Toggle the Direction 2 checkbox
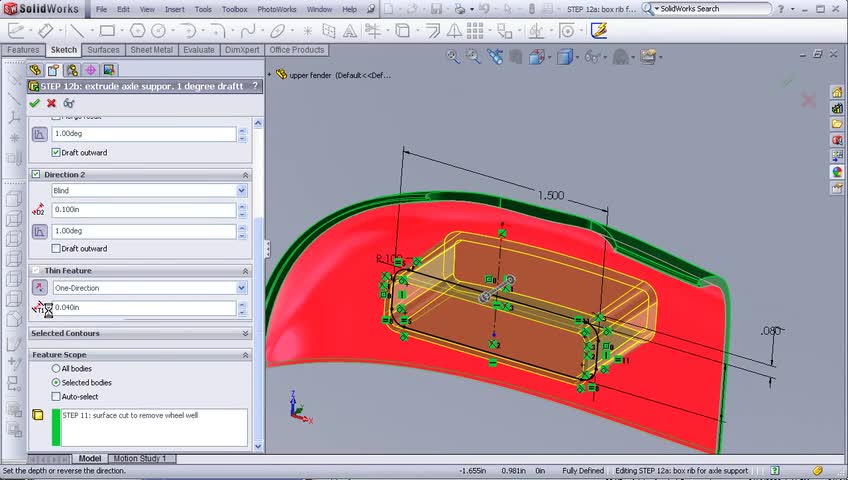Viewport: 848px width, 480px height. pyautogui.click(x=36, y=174)
